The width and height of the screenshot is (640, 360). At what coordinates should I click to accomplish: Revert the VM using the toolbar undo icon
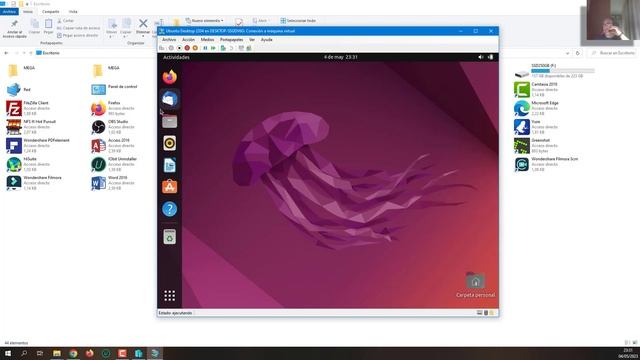[x=231, y=48]
